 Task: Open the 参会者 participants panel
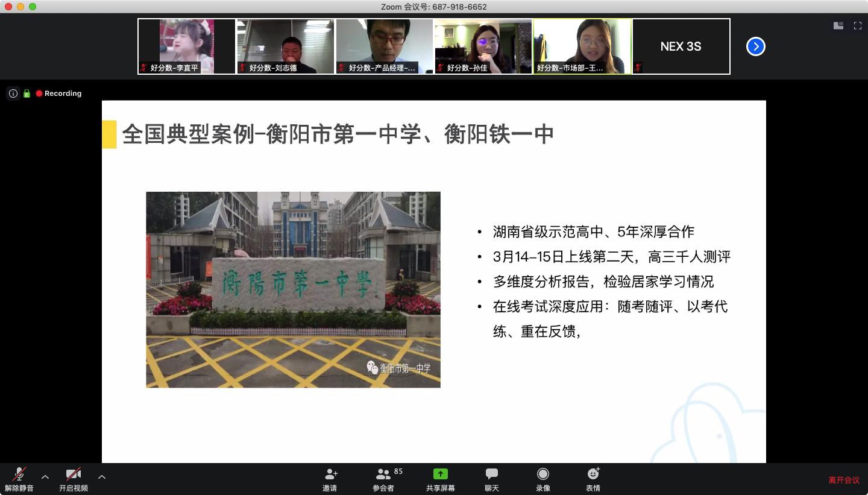click(x=383, y=478)
